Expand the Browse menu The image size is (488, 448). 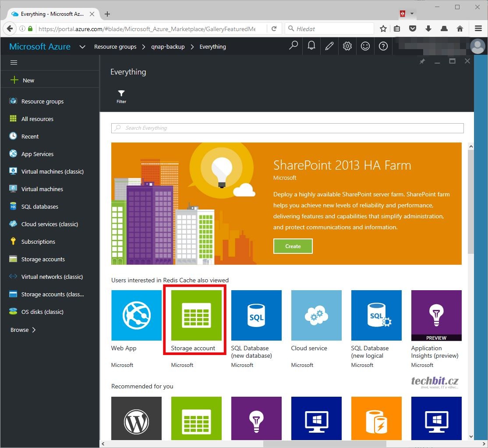click(x=23, y=330)
